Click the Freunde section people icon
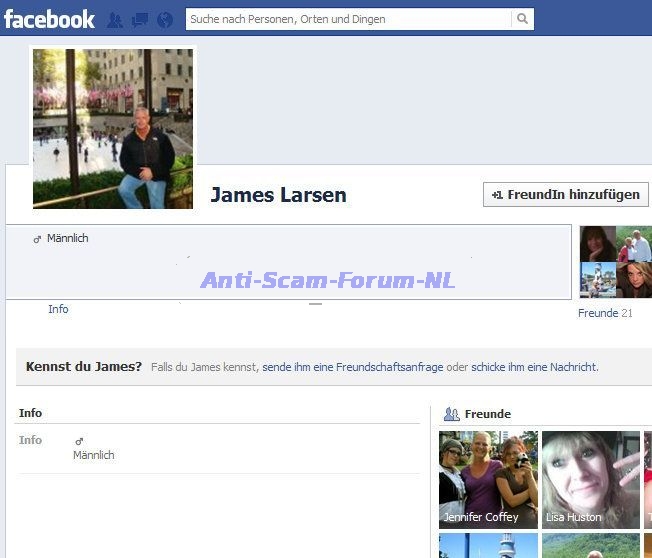 point(451,414)
